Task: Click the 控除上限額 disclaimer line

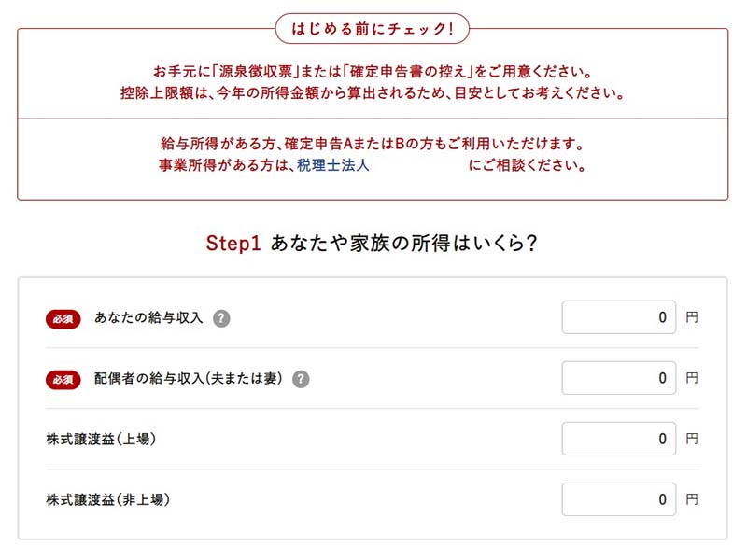Action: 372,94
